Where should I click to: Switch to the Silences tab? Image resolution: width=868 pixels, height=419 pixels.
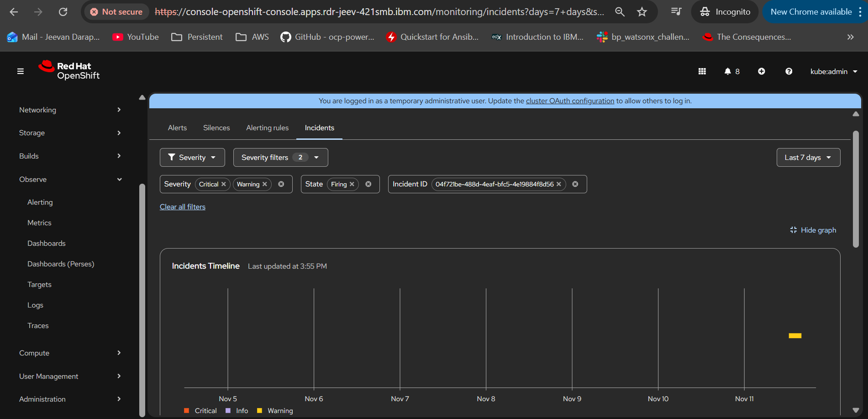coord(216,128)
